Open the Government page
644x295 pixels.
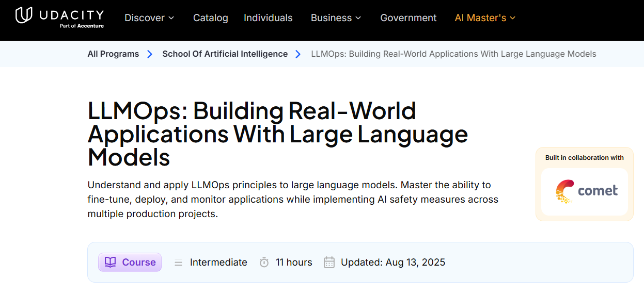coord(408,18)
